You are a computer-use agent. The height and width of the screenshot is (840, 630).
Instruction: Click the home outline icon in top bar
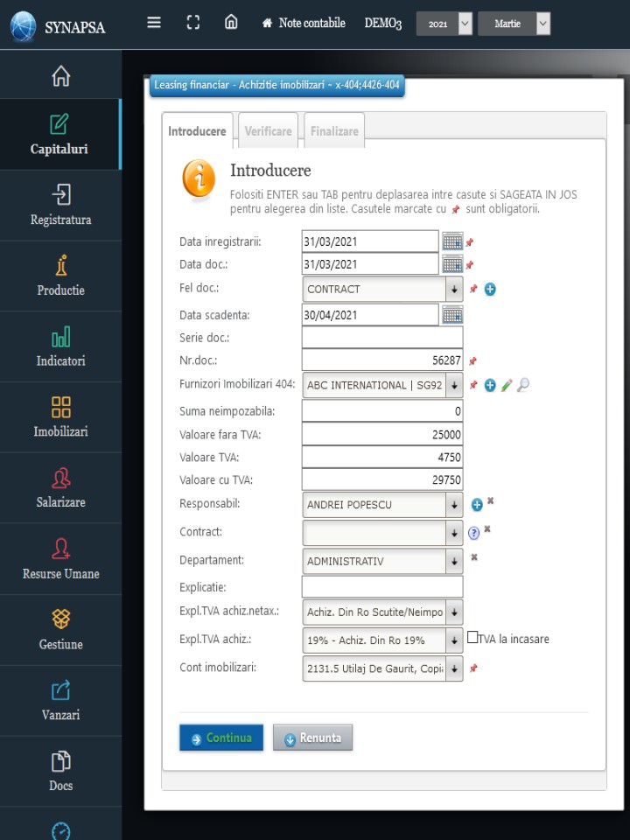tap(231, 22)
